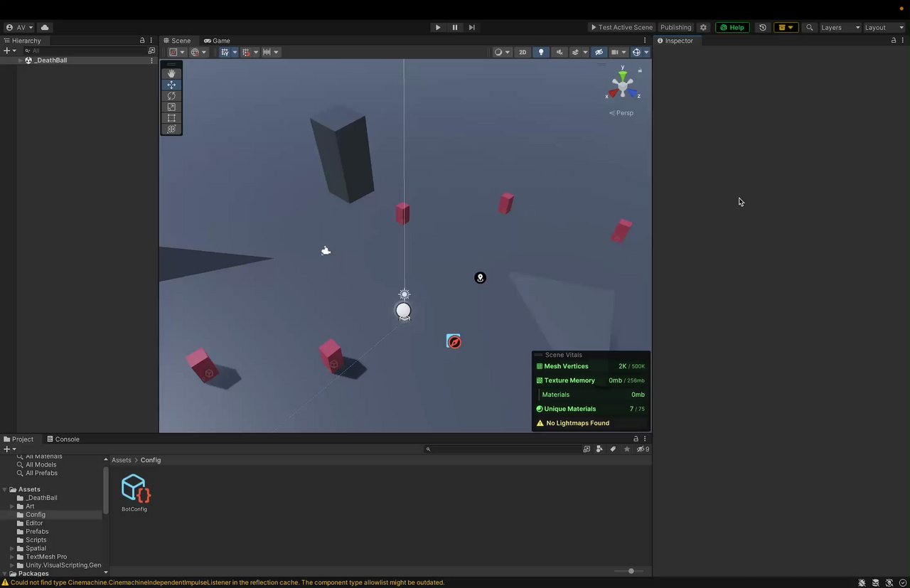Click the black pin marker gizmo

pos(480,278)
